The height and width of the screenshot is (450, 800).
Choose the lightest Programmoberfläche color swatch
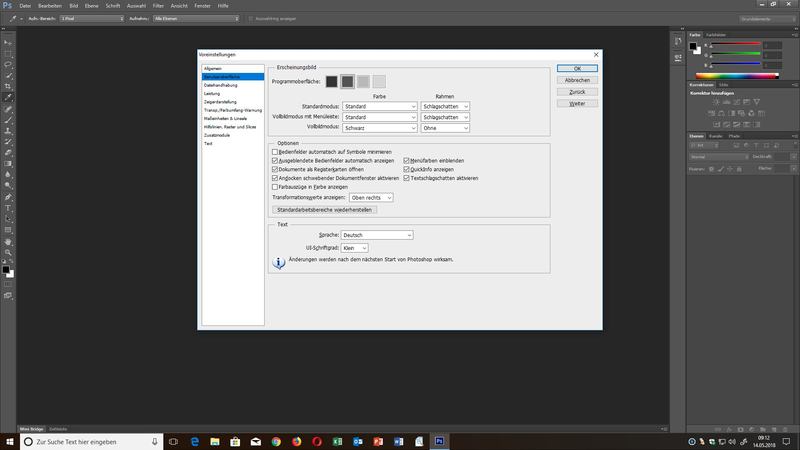point(379,81)
